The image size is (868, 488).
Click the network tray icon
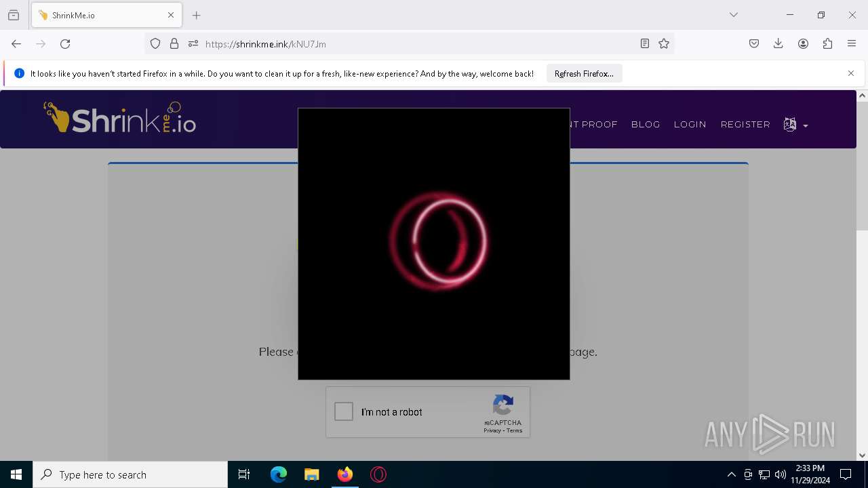click(764, 474)
